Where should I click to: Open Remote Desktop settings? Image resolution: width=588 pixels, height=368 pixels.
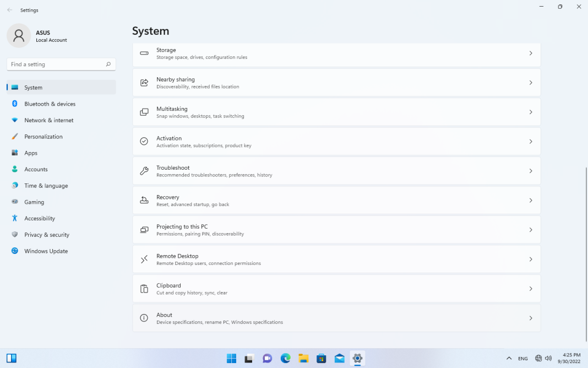pos(336,259)
